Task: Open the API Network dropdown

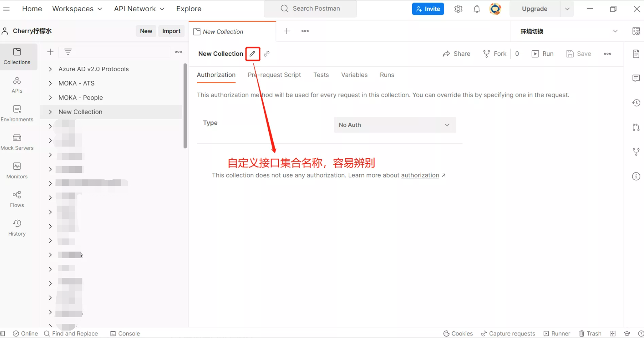Action: click(x=139, y=9)
